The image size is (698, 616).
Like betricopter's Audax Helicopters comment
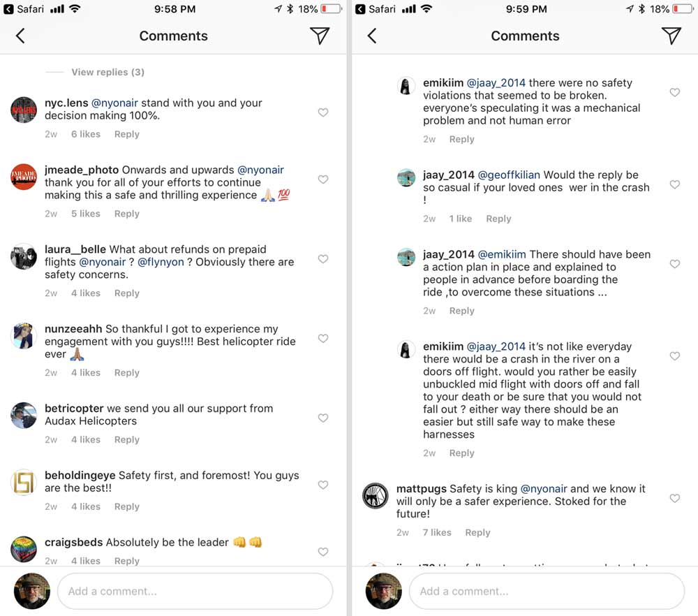tap(323, 418)
